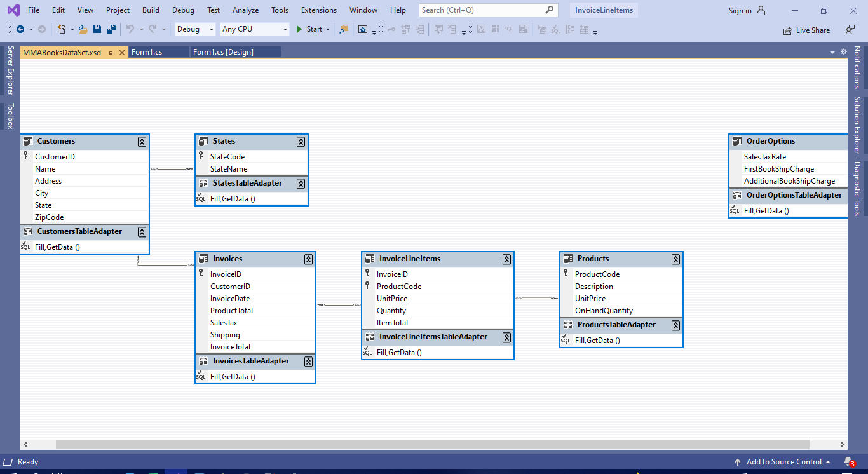Collapse the InvoiceLineItems table box
Screen dimensions: 868x474
(506, 259)
